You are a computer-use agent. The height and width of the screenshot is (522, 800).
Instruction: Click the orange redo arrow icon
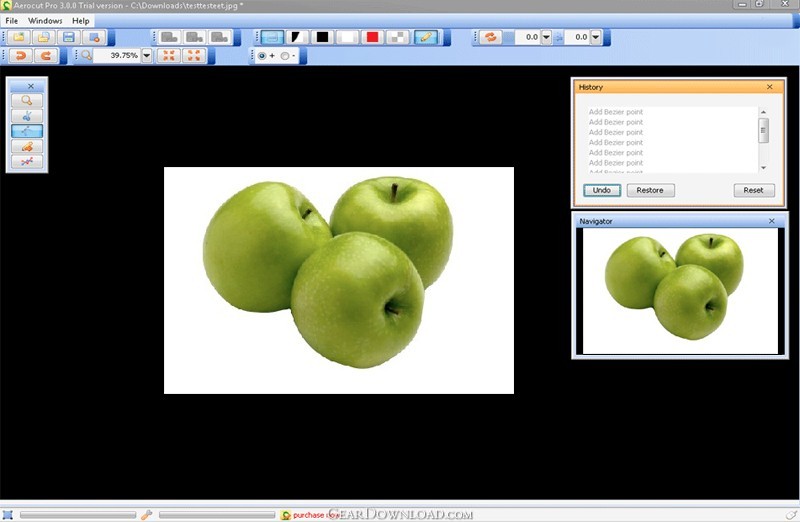(46, 56)
